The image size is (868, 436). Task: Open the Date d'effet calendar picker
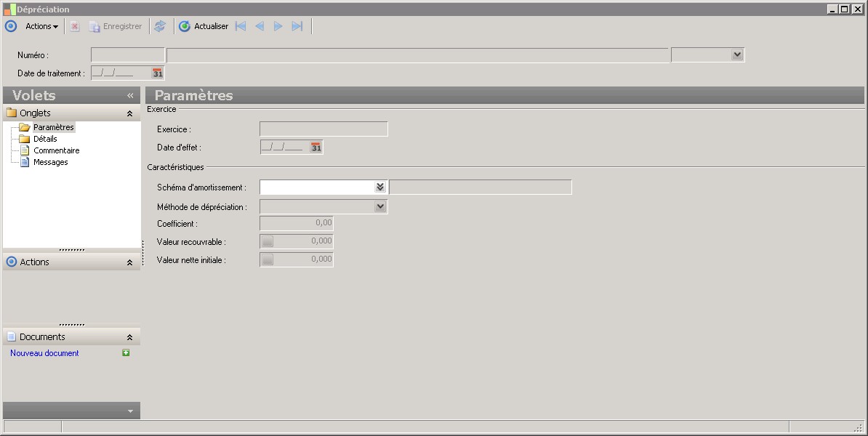tap(316, 148)
